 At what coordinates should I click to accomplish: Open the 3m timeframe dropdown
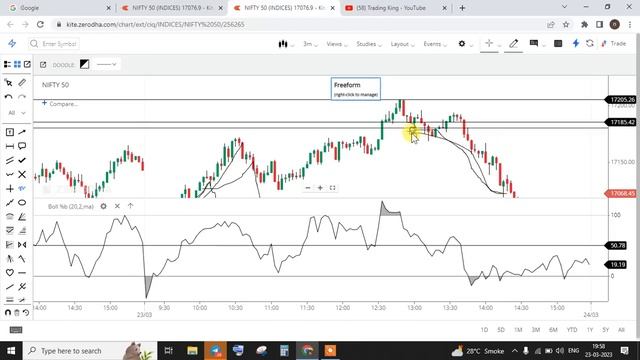coord(310,44)
